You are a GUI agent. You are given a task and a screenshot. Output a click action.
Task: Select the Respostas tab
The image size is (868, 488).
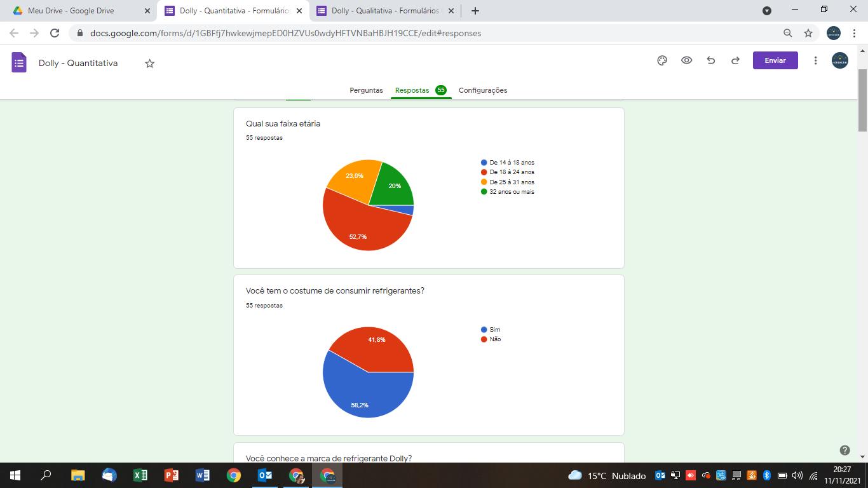coord(421,90)
